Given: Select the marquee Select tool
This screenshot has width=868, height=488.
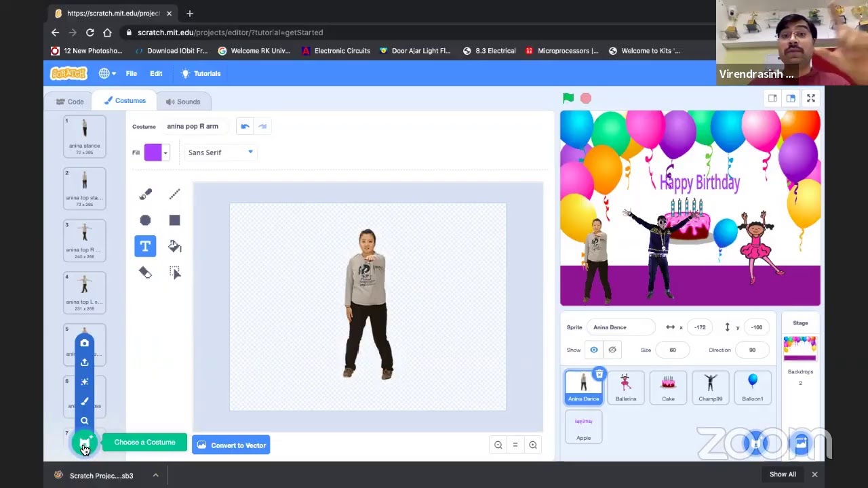Looking at the screenshot, I should [174, 272].
